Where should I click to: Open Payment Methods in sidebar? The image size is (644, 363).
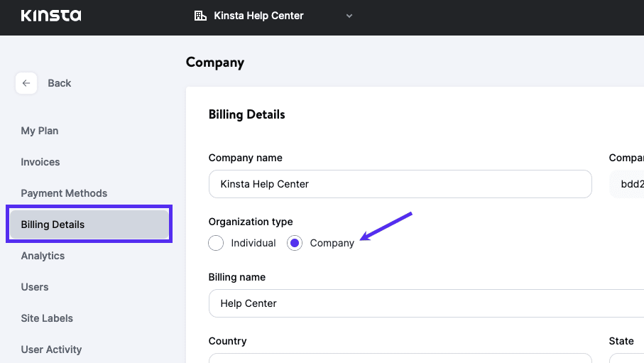point(64,193)
